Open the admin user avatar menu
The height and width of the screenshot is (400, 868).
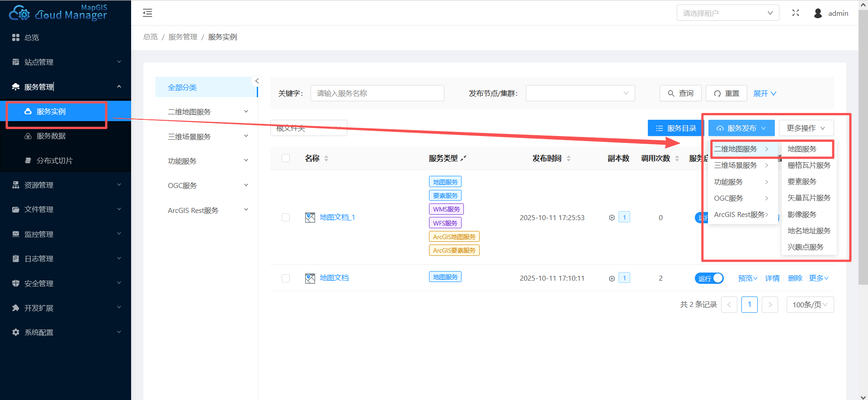coord(831,13)
